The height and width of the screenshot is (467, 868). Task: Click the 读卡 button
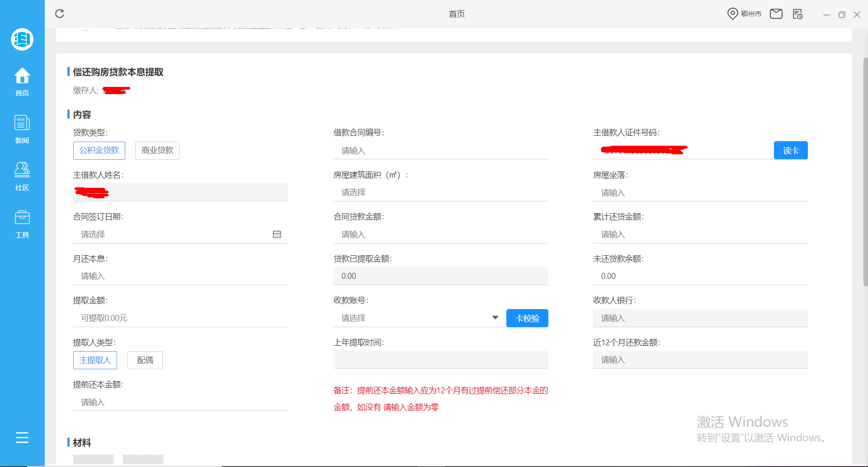pyautogui.click(x=790, y=150)
